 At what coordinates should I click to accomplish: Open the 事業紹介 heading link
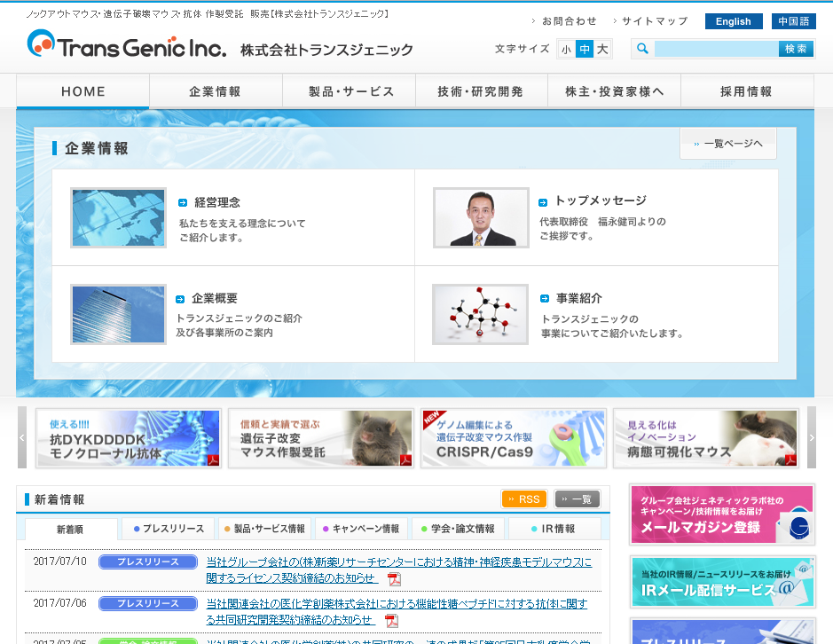579,299
